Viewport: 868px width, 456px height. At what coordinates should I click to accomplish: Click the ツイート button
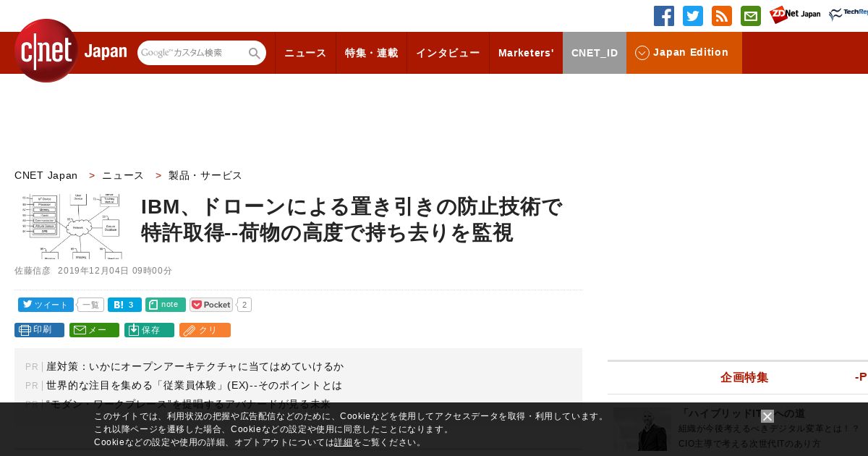pos(46,305)
